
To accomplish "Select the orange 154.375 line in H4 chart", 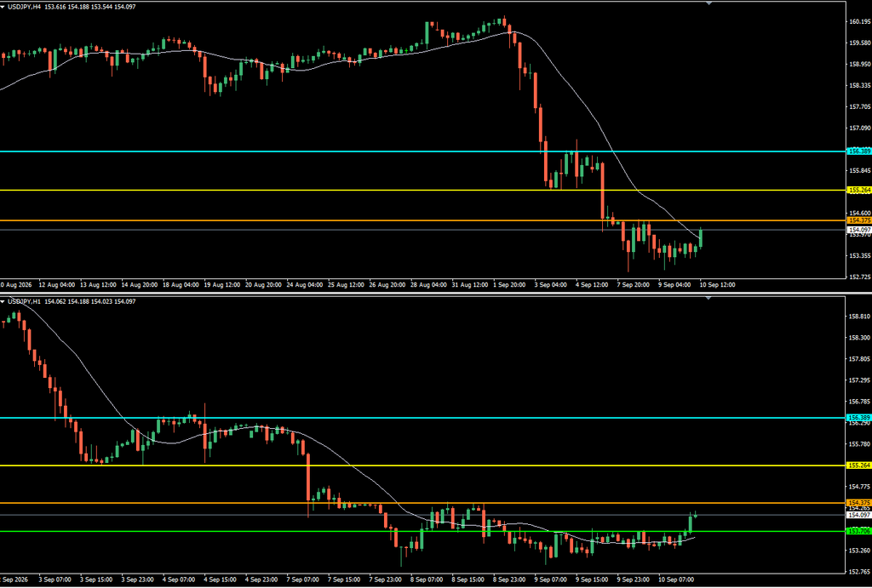I will pos(422,220).
